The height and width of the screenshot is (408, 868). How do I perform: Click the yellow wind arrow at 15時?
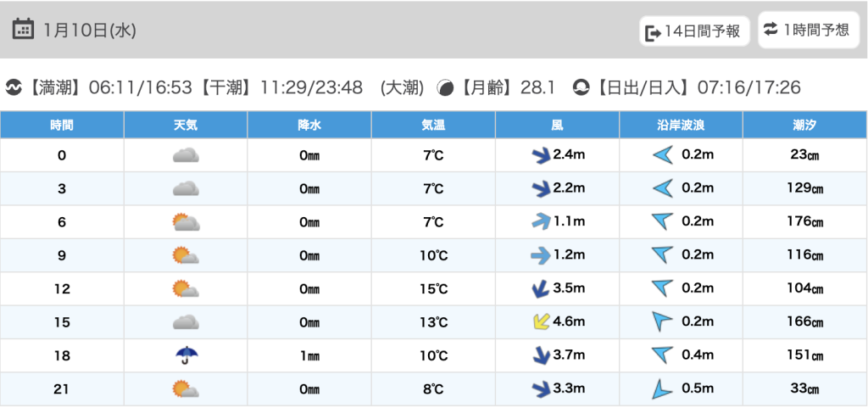pos(540,322)
